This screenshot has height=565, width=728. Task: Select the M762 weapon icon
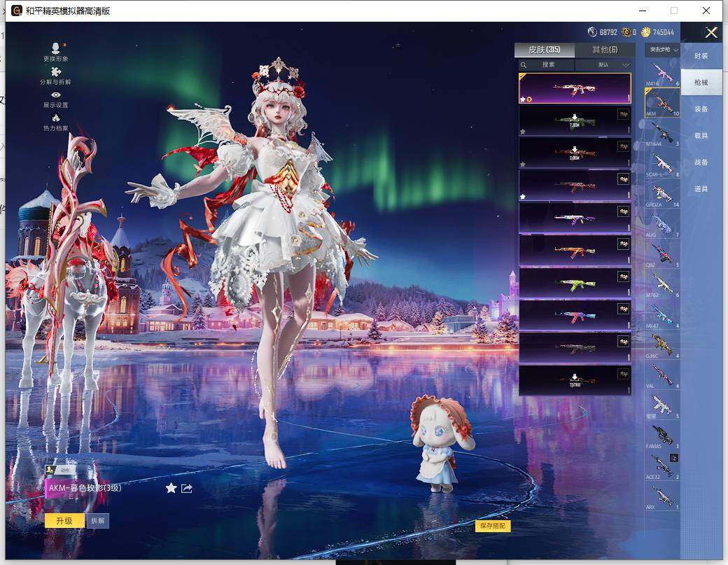coord(662,284)
